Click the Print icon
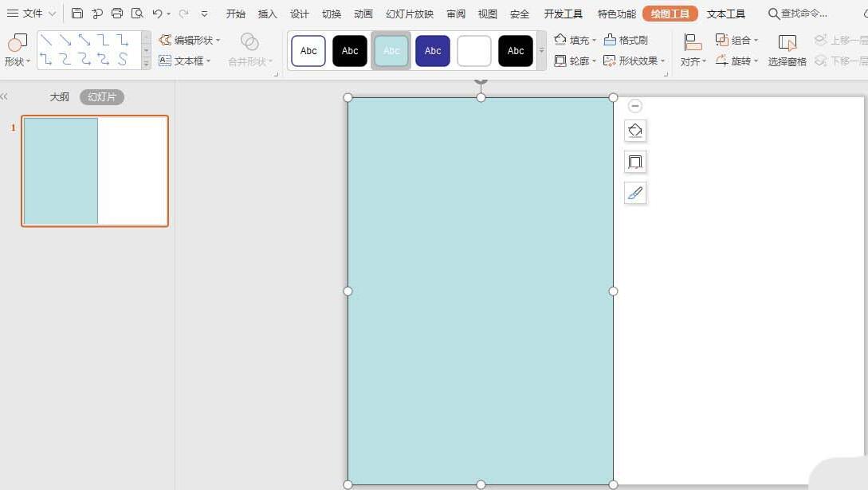 click(x=117, y=14)
